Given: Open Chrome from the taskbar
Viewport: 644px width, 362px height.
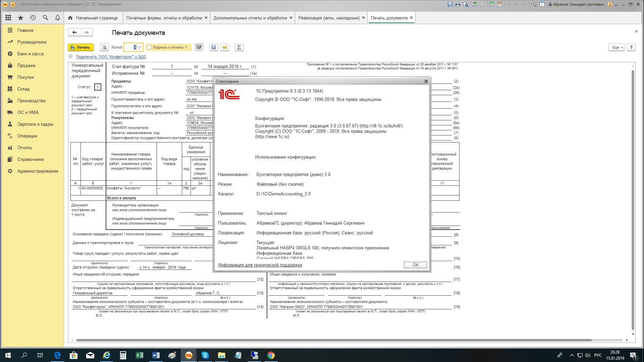Looking at the screenshot, I should [x=271, y=355].
